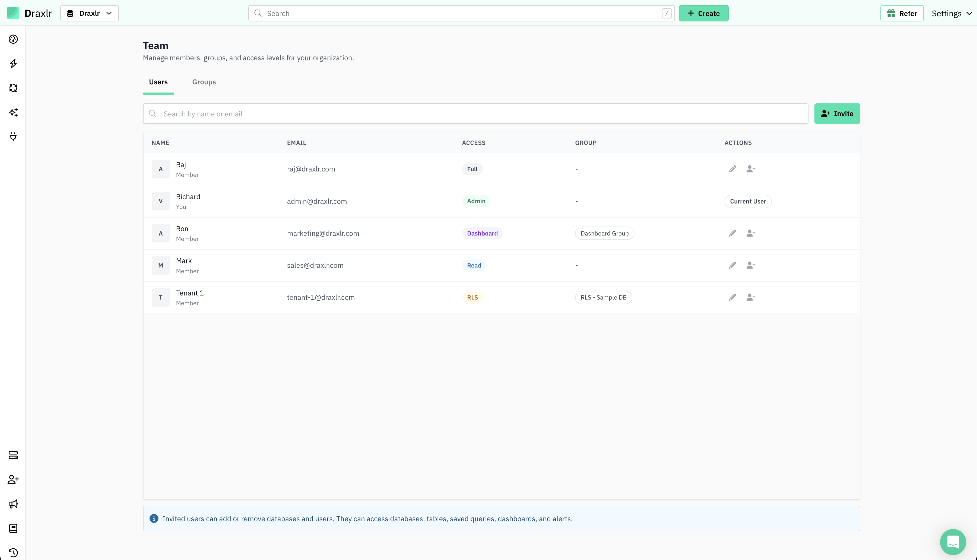Open the chat support widget
The height and width of the screenshot is (560, 977).
[953, 542]
